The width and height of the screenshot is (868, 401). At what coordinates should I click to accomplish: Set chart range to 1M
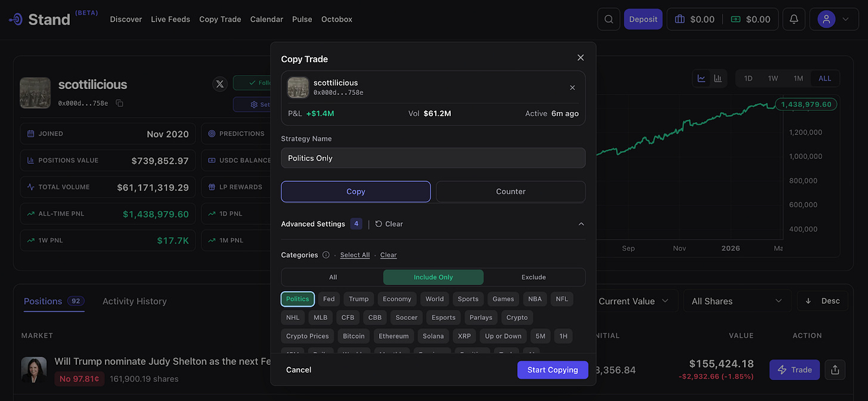pyautogui.click(x=798, y=78)
